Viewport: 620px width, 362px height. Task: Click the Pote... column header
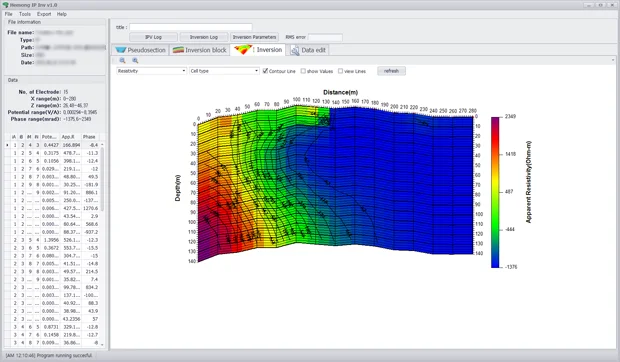[x=50, y=137]
